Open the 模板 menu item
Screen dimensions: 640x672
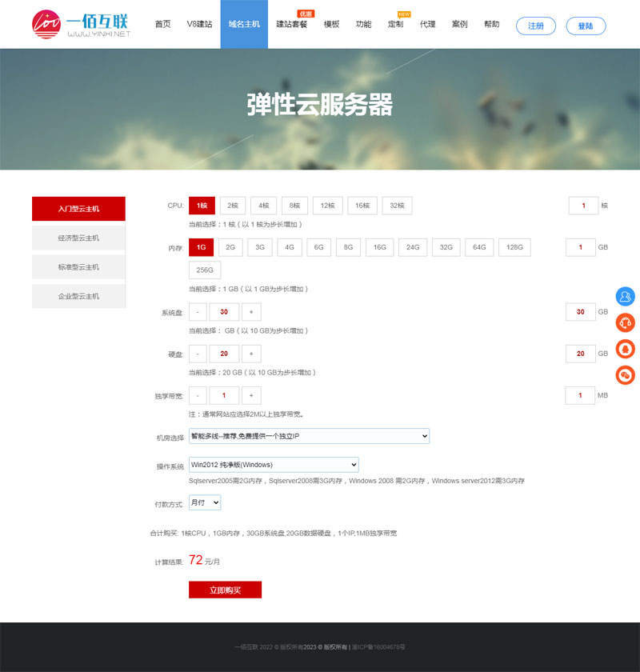[x=331, y=24]
